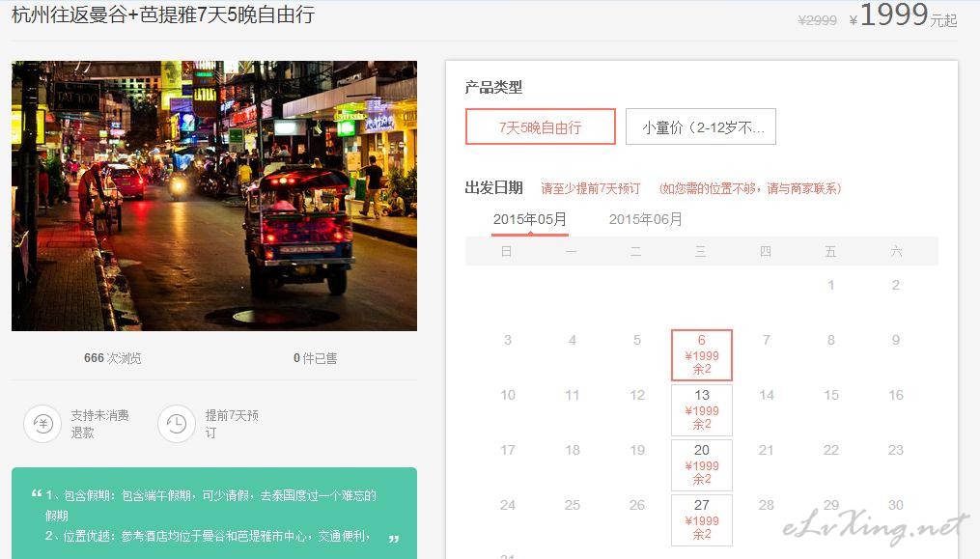Click calendar date 16 in May
The image size is (980, 559).
896,395
